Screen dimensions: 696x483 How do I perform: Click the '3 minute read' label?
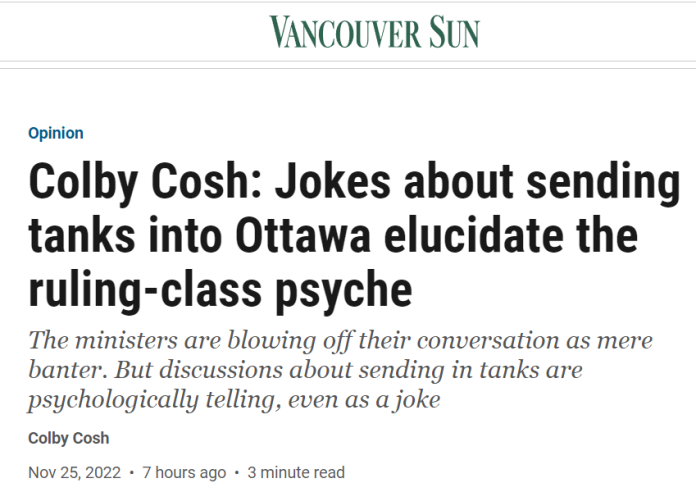click(296, 472)
